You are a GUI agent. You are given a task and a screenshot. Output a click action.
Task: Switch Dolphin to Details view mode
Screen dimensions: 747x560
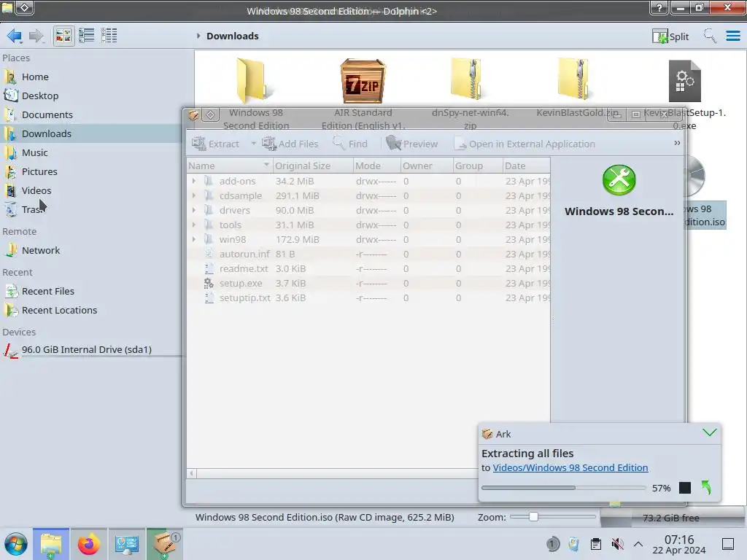(x=109, y=36)
